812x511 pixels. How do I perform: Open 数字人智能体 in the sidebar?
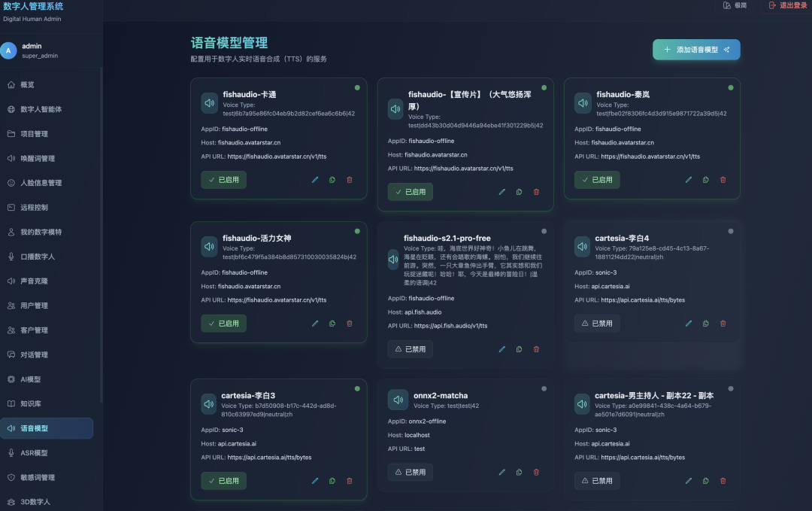click(x=47, y=109)
